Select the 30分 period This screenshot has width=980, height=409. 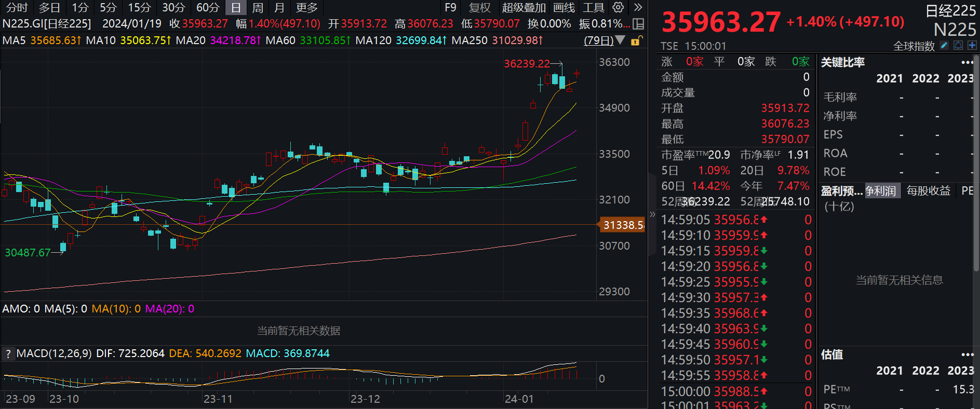[173, 7]
